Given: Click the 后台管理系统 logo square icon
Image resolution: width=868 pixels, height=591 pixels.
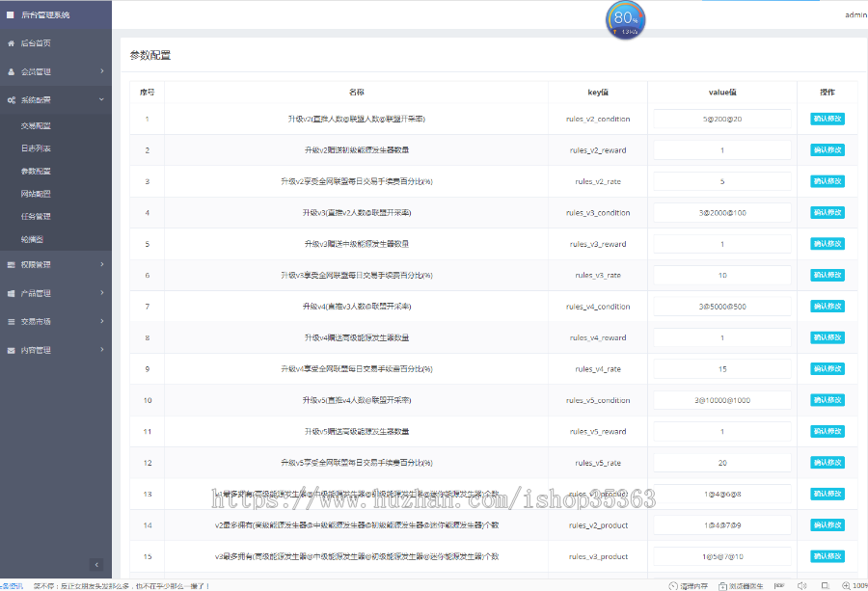Looking at the screenshot, I should coord(10,14).
